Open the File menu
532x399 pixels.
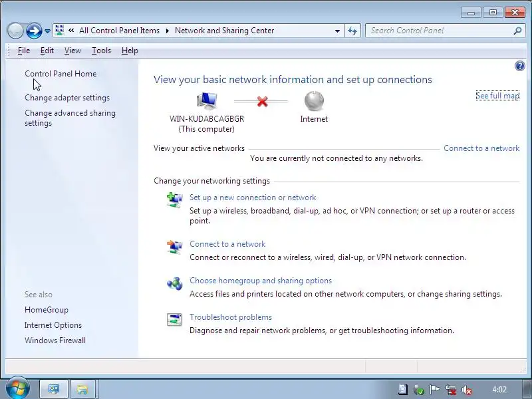24,51
